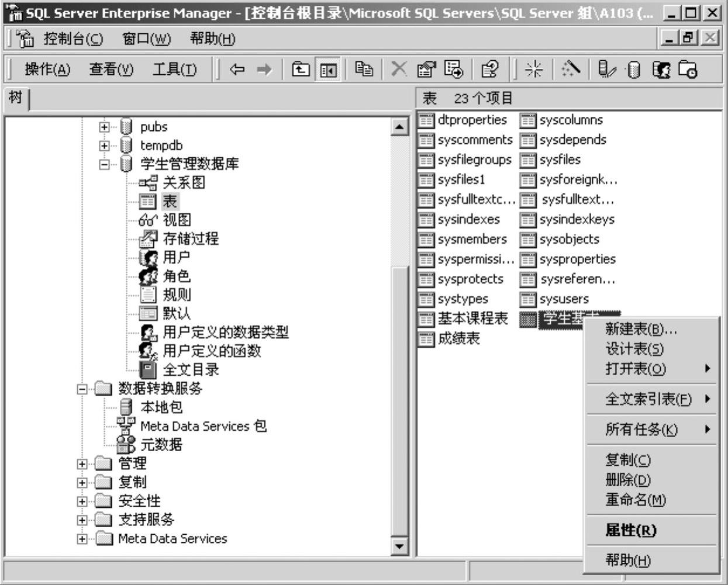728x585 pixels.
Task: Open 打开表(O) submenu
Action: (651, 369)
